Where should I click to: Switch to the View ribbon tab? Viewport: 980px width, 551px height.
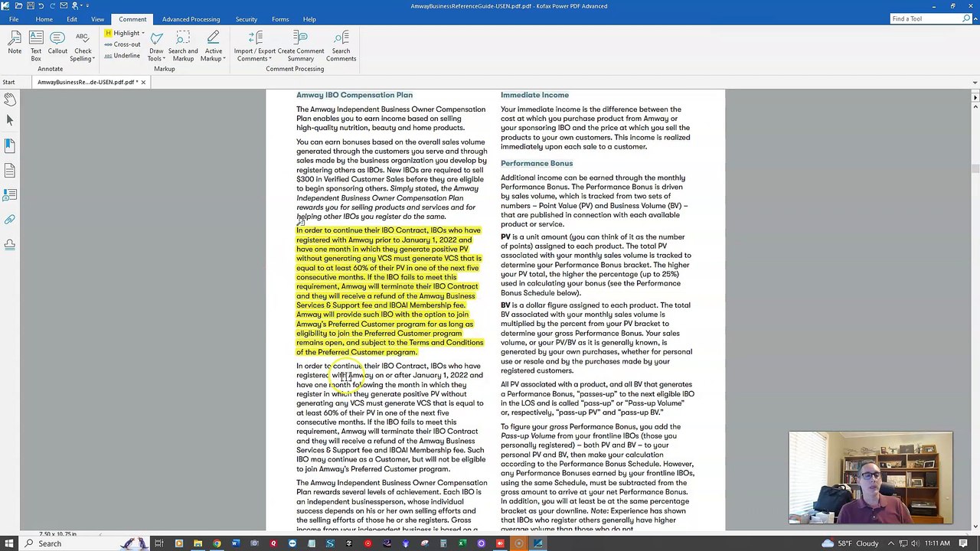click(97, 19)
